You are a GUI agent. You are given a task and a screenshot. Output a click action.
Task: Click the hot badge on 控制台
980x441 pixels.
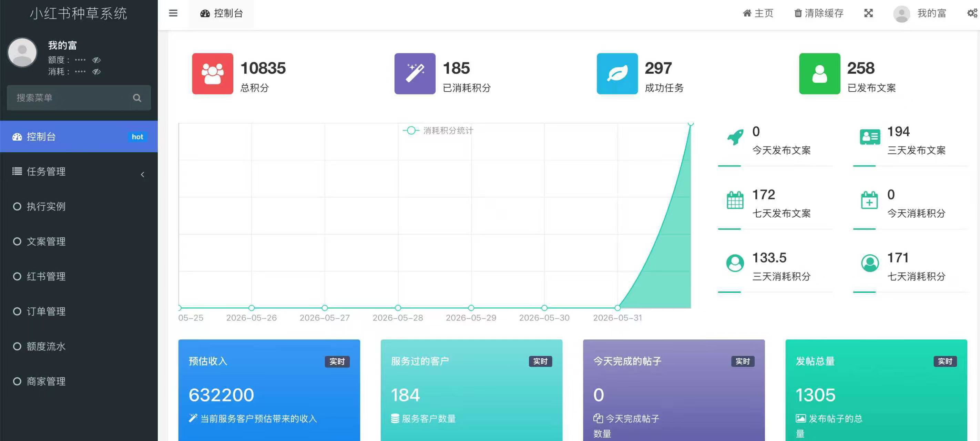[x=137, y=136]
